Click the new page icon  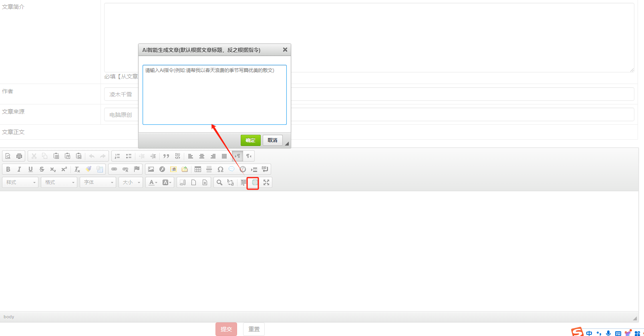pos(194,182)
